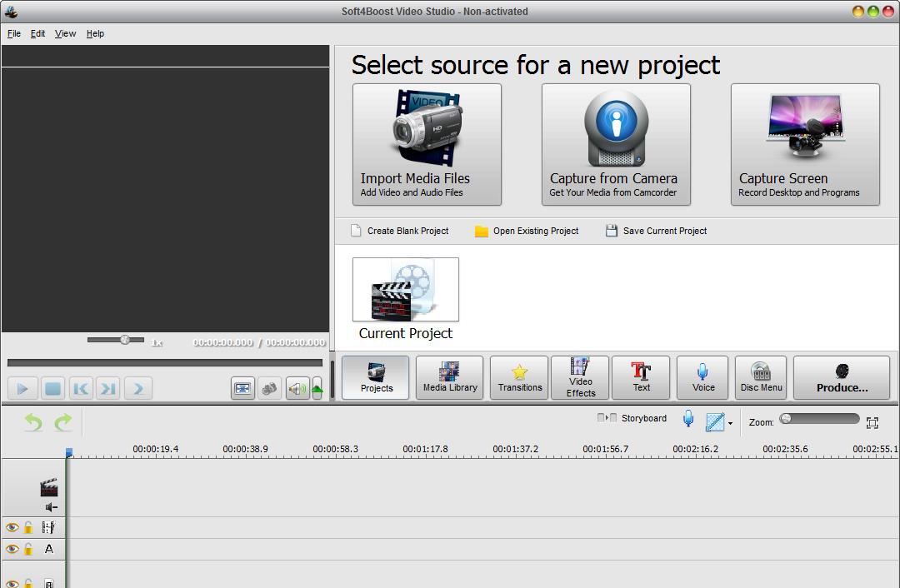Click the blue playhead marker
The image size is (900, 588).
pyautogui.click(x=69, y=452)
